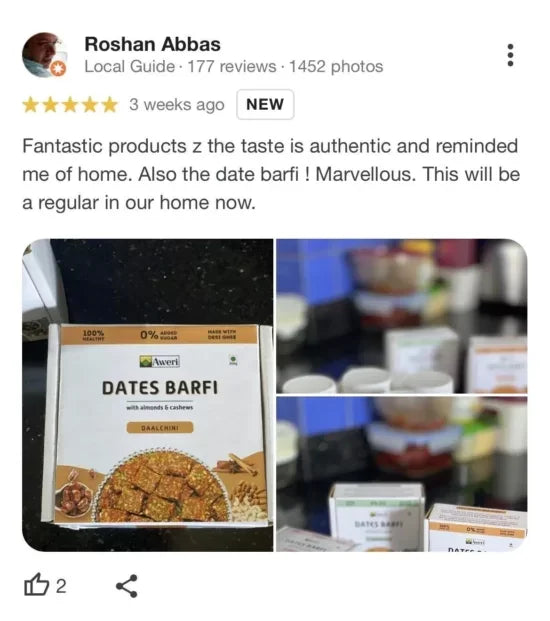
Task: Click the five-star rating
Action: tap(70, 105)
